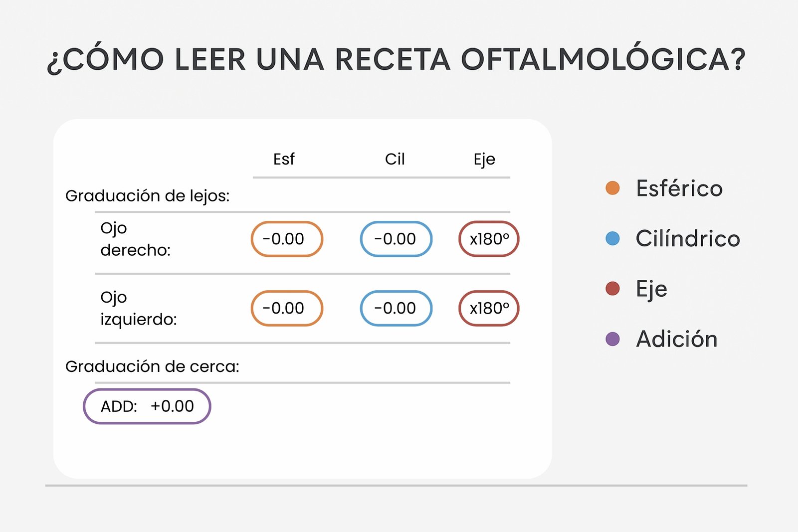
Task: Click the Eje column header
Action: pos(484,160)
